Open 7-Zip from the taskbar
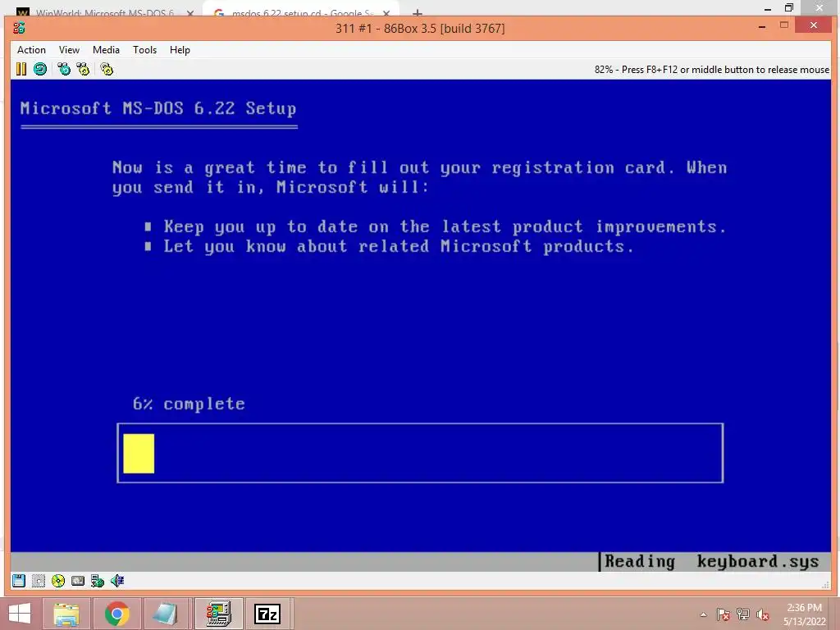 (267, 614)
